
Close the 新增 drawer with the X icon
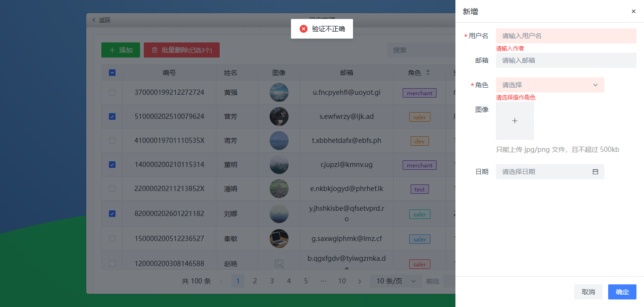634,11
